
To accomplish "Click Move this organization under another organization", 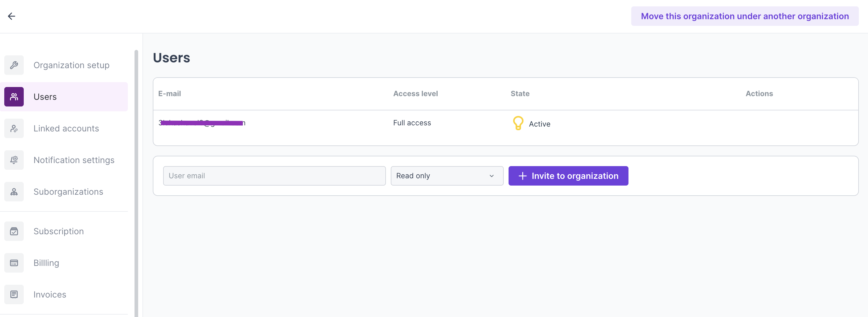I will point(745,16).
